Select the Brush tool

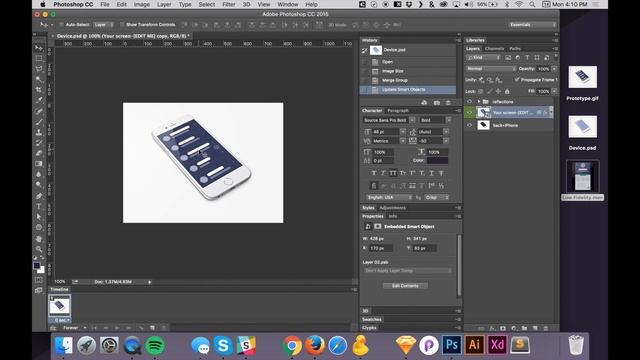(x=39, y=122)
